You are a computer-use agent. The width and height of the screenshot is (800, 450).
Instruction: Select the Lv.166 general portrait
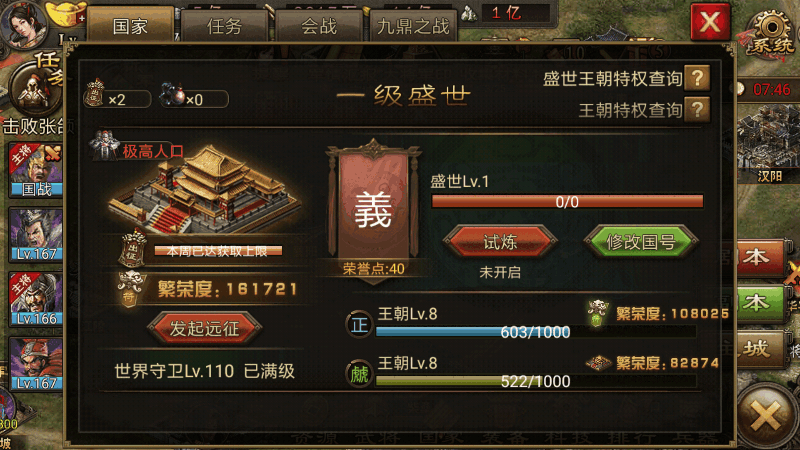36,299
